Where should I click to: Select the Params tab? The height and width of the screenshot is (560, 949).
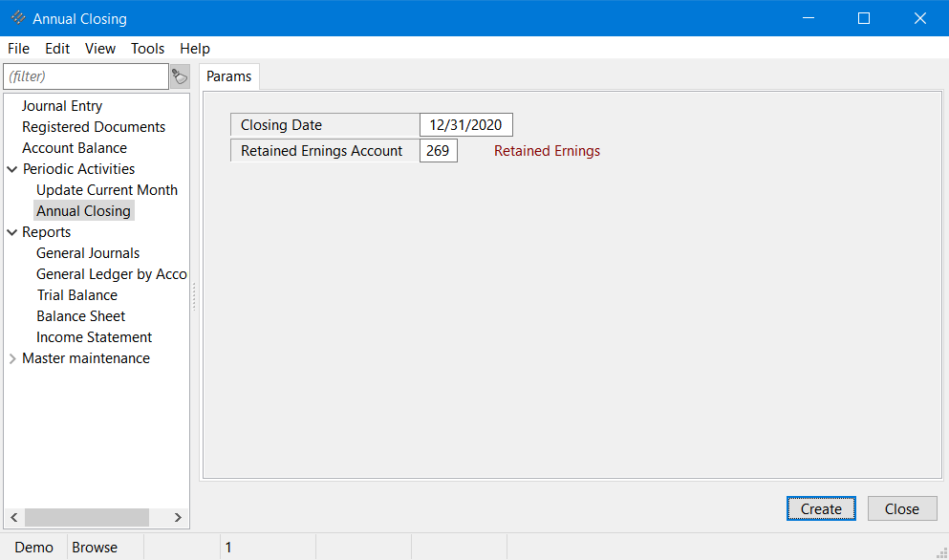tap(229, 76)
